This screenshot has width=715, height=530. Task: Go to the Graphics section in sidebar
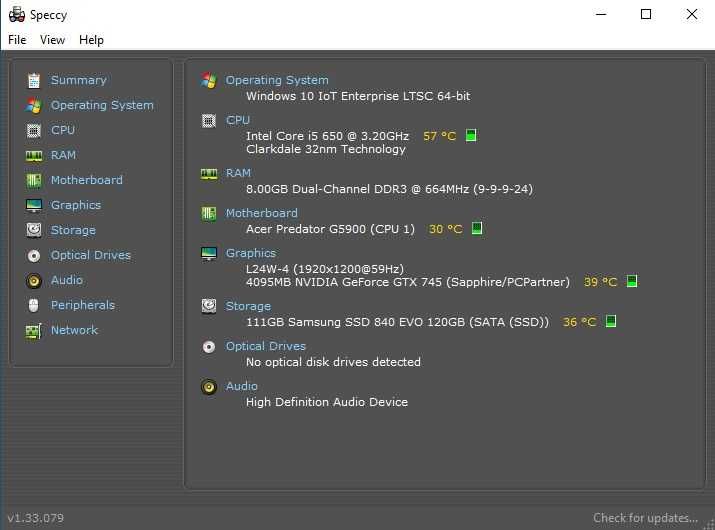click(76, 205)
